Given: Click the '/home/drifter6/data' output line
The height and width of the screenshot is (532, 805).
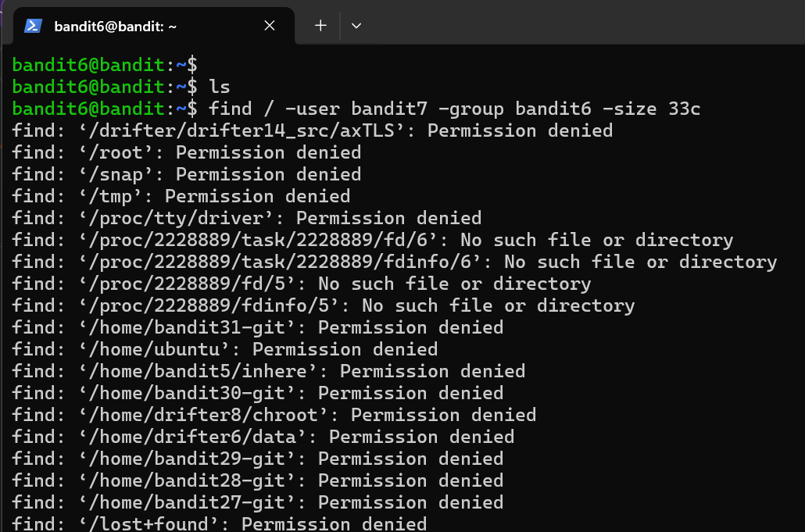Looking at the screenshot, I should [x=263, y=437].
